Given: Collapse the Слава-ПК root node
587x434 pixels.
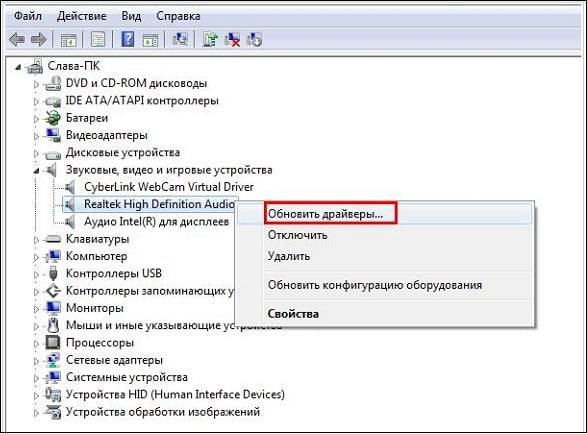Looking at the screenshot, I should click(18, 67).
